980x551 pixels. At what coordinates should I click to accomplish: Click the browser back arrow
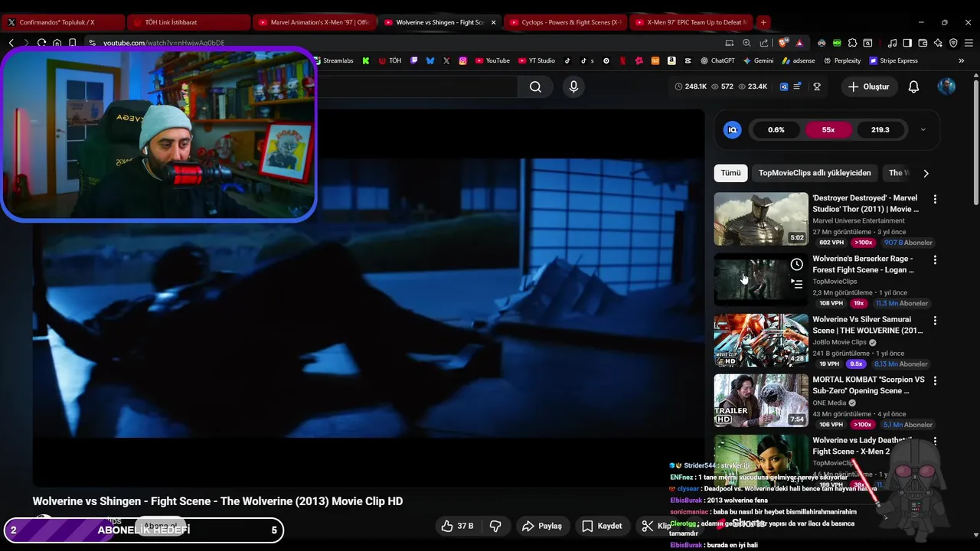point(11,43)
